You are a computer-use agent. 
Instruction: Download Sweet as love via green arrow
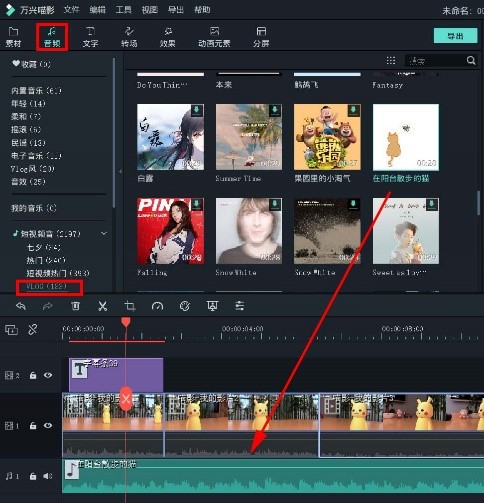(432, 204)
